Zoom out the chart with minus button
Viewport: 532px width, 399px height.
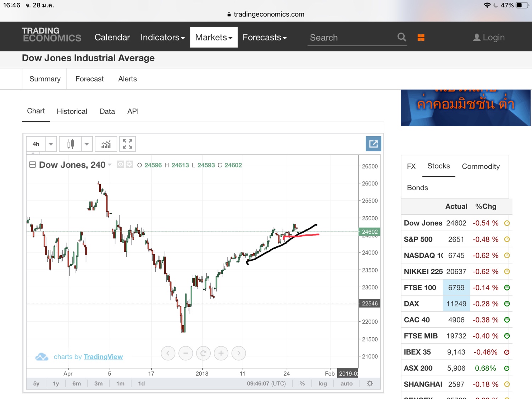(185, 353)
